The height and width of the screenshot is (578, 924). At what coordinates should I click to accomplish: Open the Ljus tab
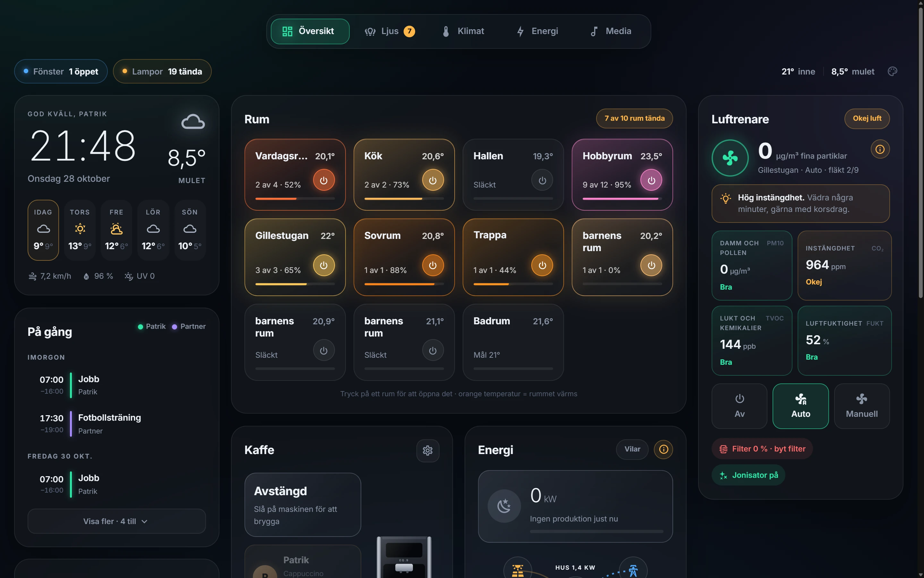[x=390, y=31]
